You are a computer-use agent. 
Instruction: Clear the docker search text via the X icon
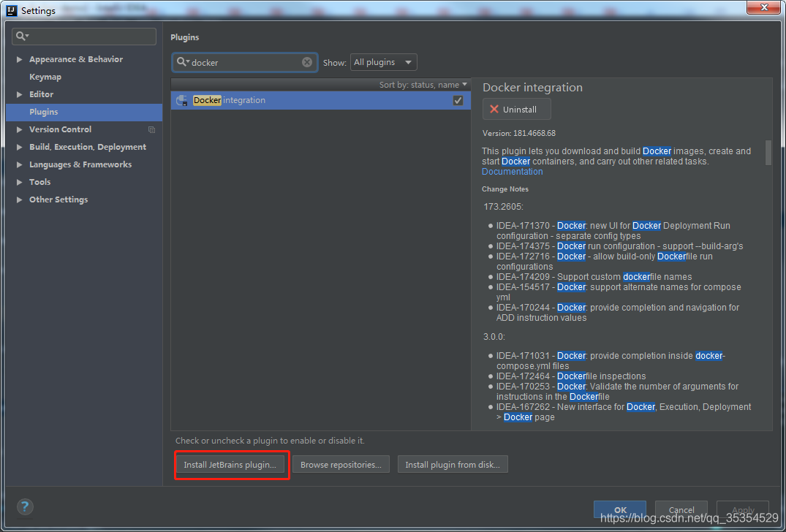(306, 62)
